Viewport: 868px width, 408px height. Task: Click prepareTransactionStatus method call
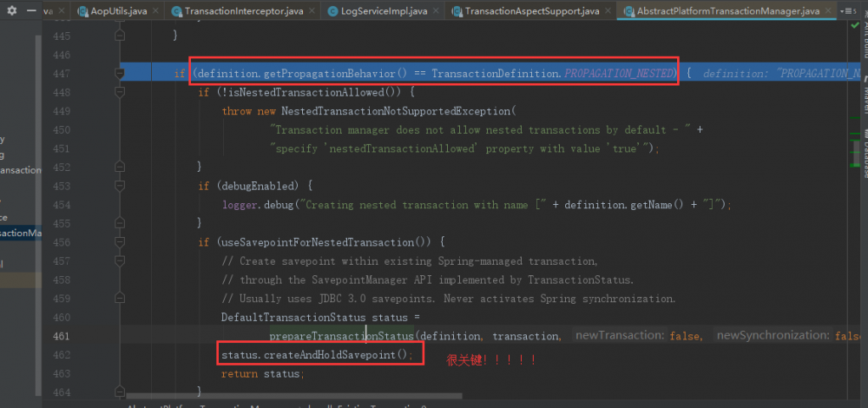pyautogui.click(x=341, y=336)
